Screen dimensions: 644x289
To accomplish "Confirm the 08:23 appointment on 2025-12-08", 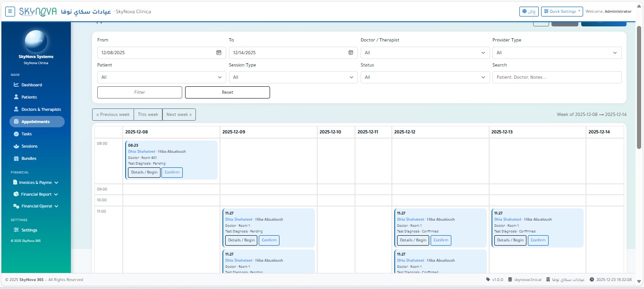I will (172, 173).
